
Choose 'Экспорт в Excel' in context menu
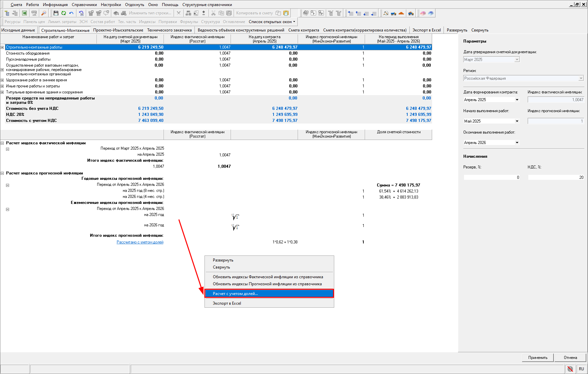(x=227, y=303)
